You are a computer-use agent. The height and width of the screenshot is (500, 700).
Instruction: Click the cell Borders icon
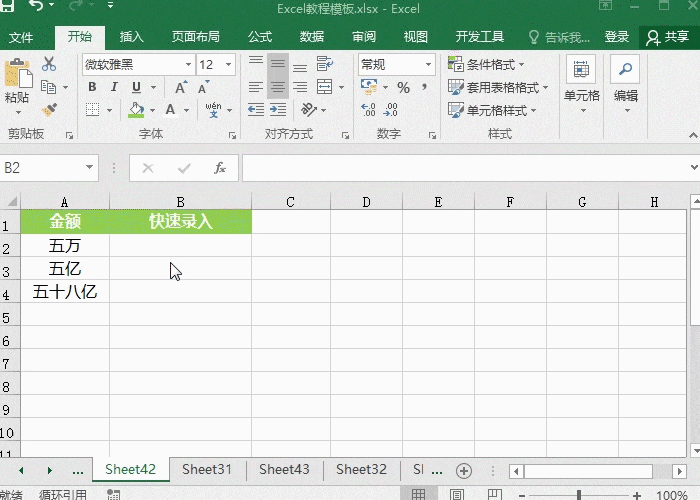(x=92, y=110)
